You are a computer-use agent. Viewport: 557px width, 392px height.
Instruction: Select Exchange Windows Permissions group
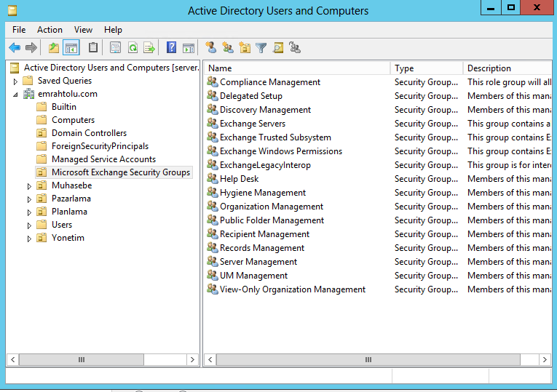[281, 151]
